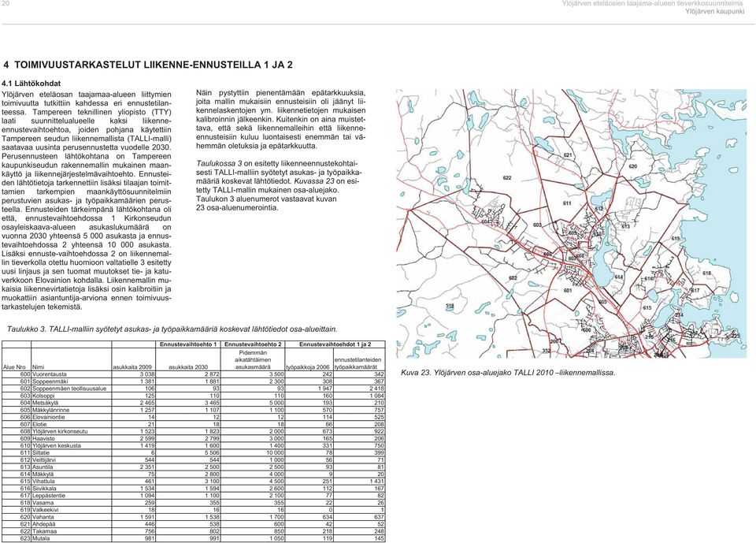This screenshot has width=756, height=543.
Task: Click the page number "20" in the header
Action: pyautogui.click(x=6, y=4)
